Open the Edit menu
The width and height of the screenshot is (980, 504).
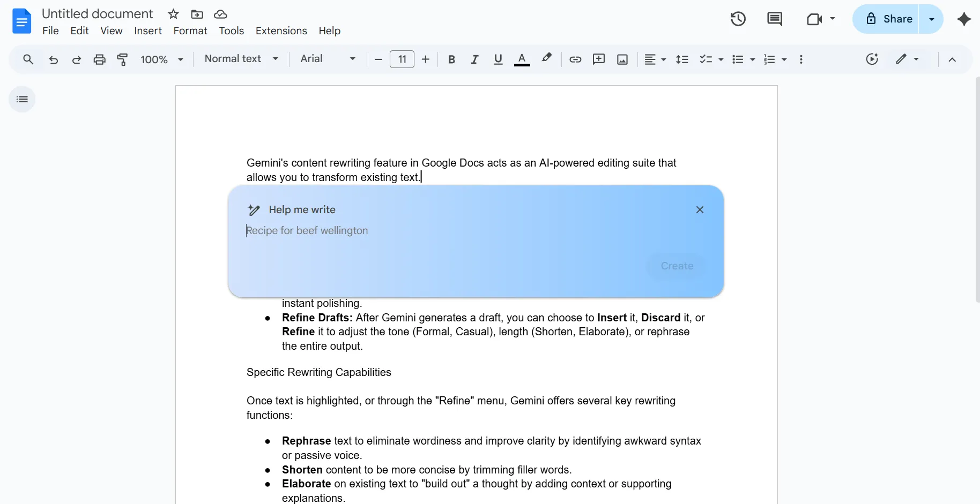point(79,31)
